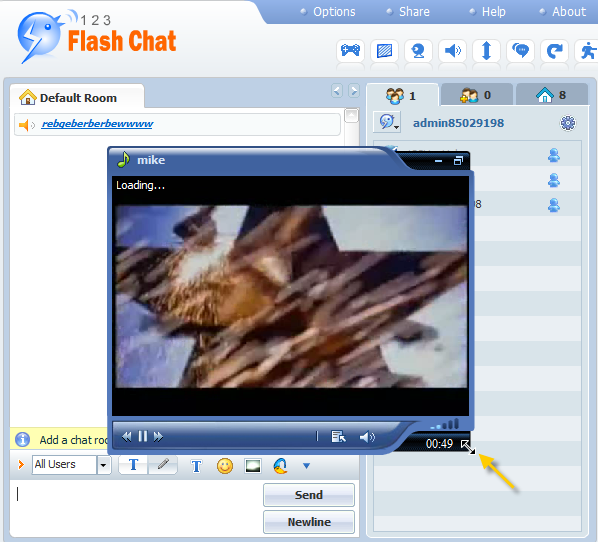598x542 pixels.
Task: Click the media player volume level bars
Action: click(x=445, y=424)
